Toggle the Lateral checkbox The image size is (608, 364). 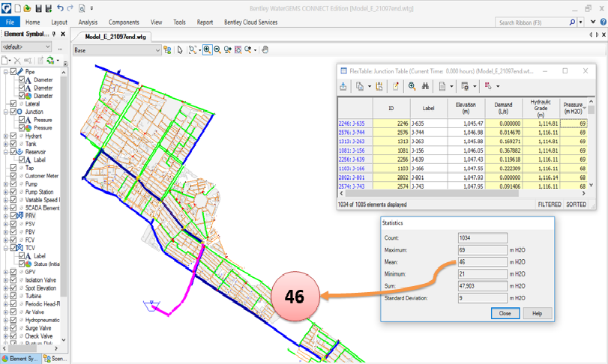[13, 104]
